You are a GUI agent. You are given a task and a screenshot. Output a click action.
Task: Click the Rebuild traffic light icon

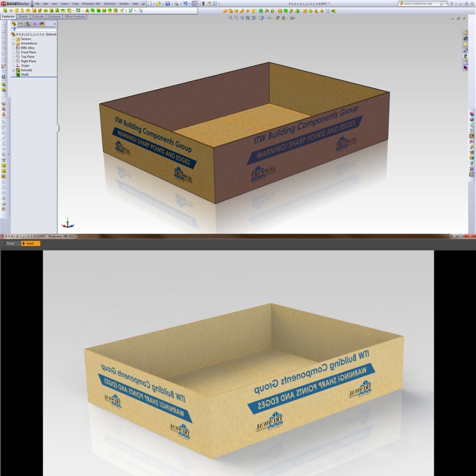coord(203,3)
